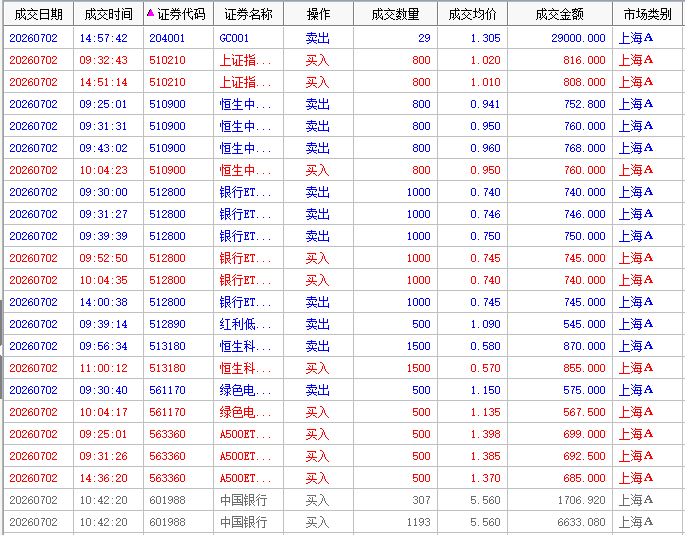The image size is (685, 535).
Task: Select security code 204001
Action: 167,38
